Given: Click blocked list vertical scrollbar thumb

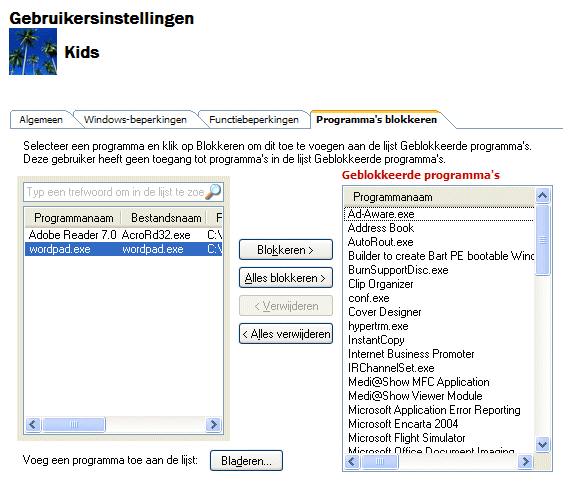Looking at the screenshot, I should (542, 240).
